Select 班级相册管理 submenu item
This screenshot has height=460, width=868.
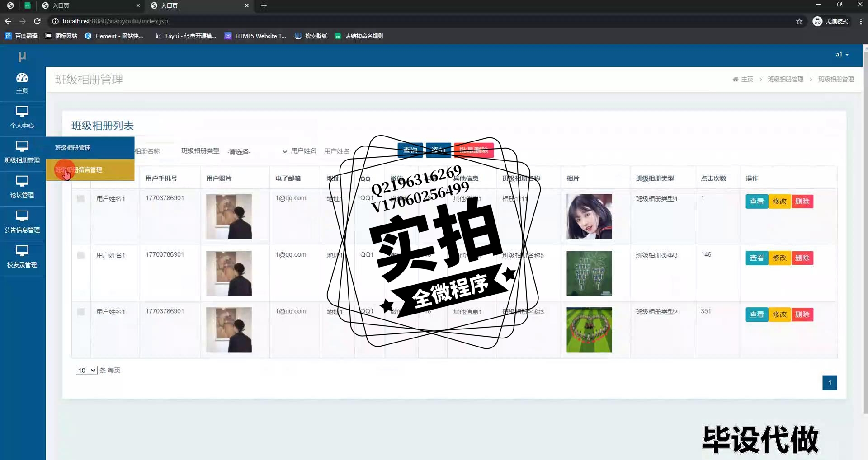[x=90, y=148]
